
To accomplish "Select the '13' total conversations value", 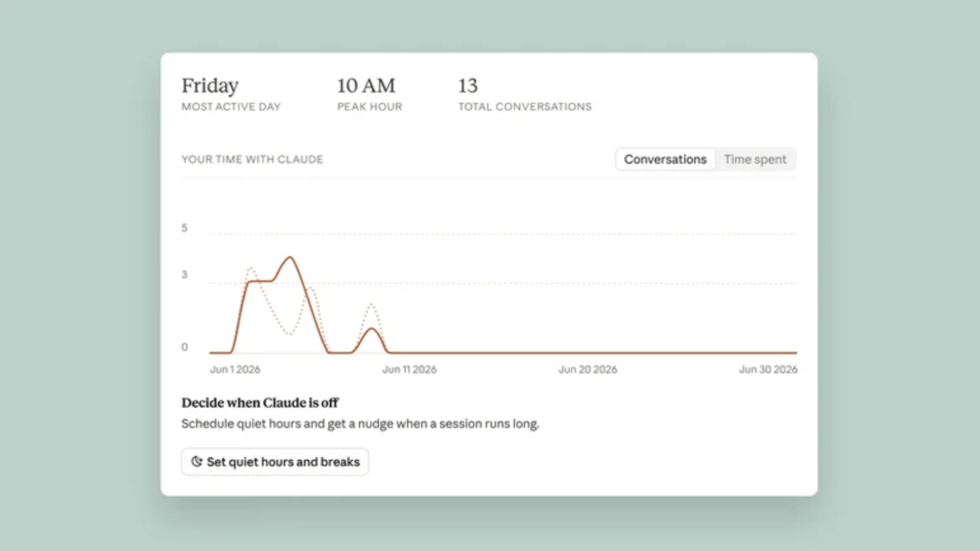I will [x=467, y=86].
